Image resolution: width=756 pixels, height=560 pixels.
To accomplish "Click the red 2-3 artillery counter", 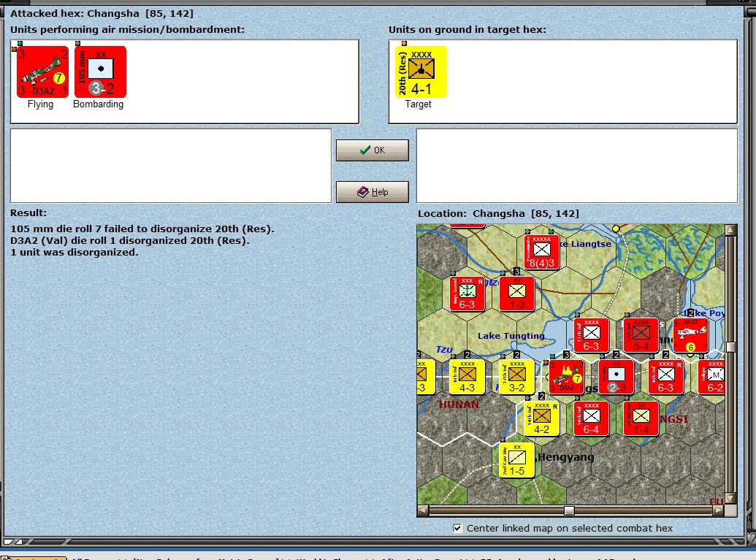I will click(x=616, y=377).
